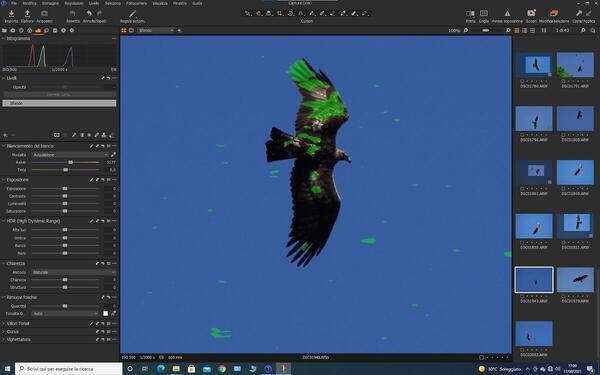
Task: Click the Alte luci slider handle
Action: tap(65, 230)
